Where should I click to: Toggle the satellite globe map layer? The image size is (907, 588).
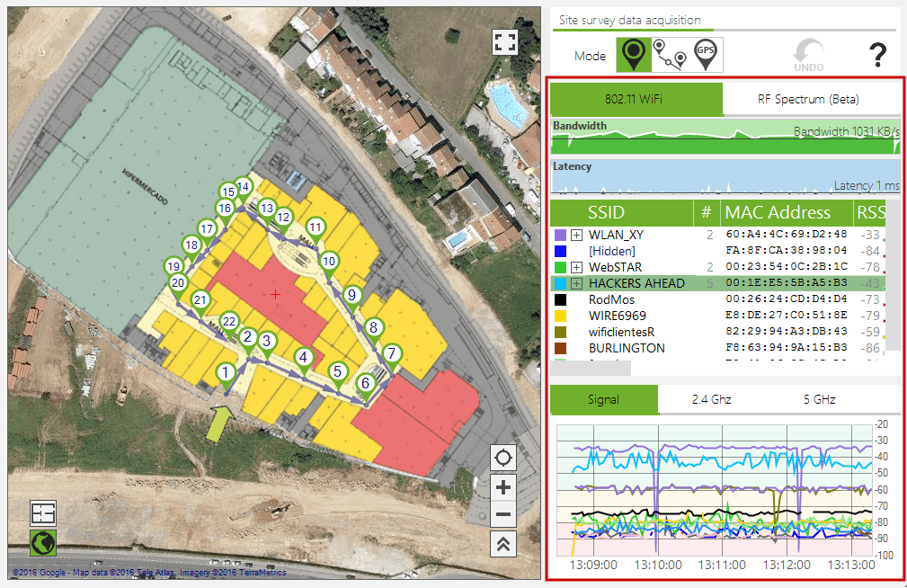pyautogui.click(x=42, y=542)
